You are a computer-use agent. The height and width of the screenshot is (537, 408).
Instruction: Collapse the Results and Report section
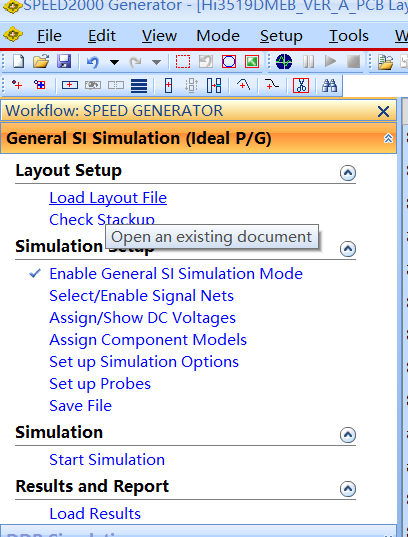click(x=348, y=488)
